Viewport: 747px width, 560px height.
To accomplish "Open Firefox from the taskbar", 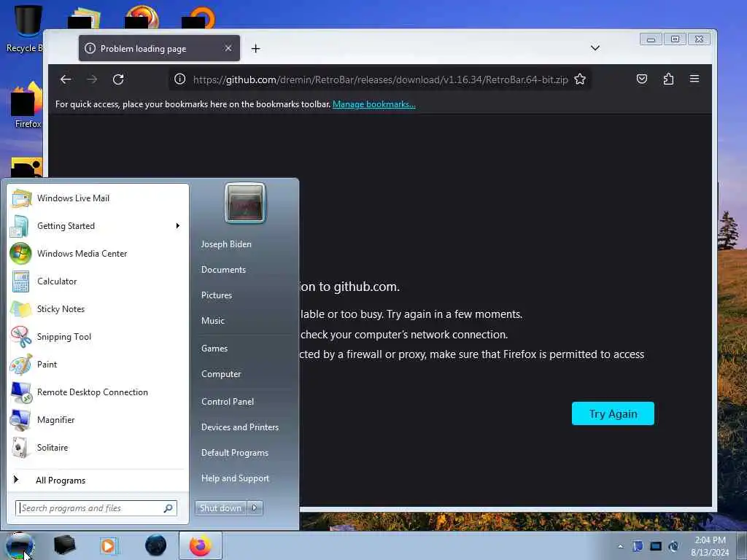I will point(201,545).
